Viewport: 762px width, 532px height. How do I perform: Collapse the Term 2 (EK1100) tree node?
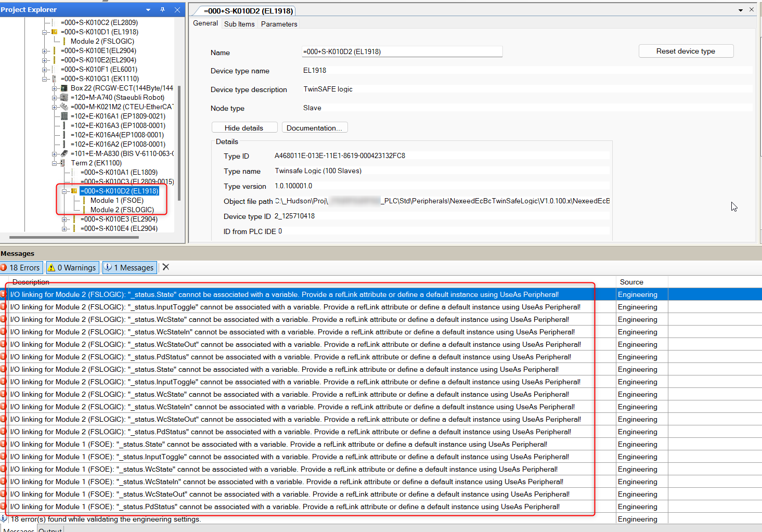(55, 163)
